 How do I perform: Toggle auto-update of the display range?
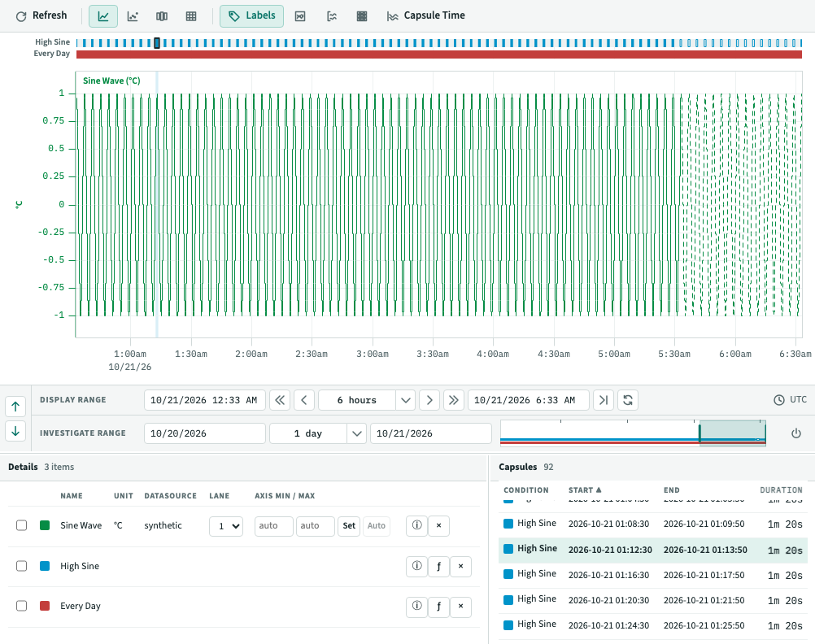coord(628,400)
